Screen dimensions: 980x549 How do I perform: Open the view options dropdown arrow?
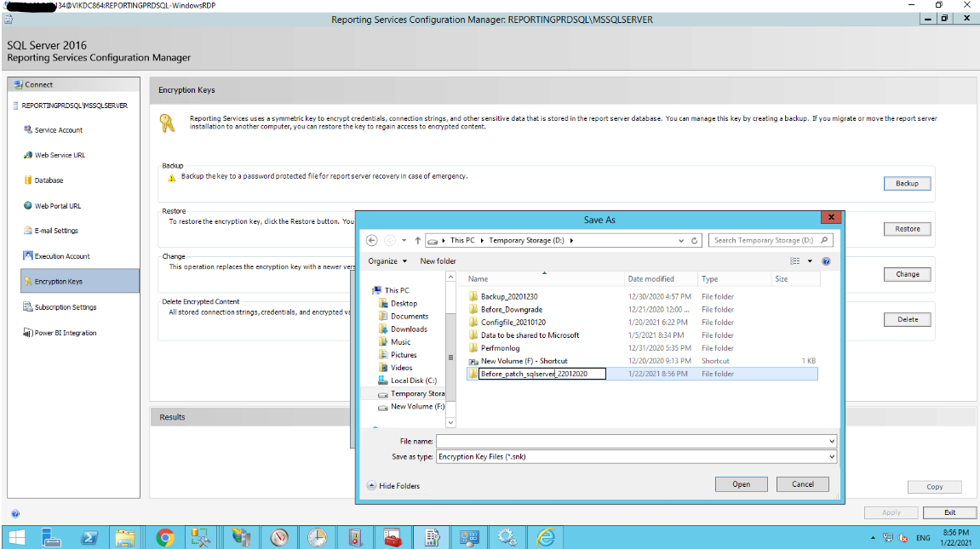pos(810,261)
